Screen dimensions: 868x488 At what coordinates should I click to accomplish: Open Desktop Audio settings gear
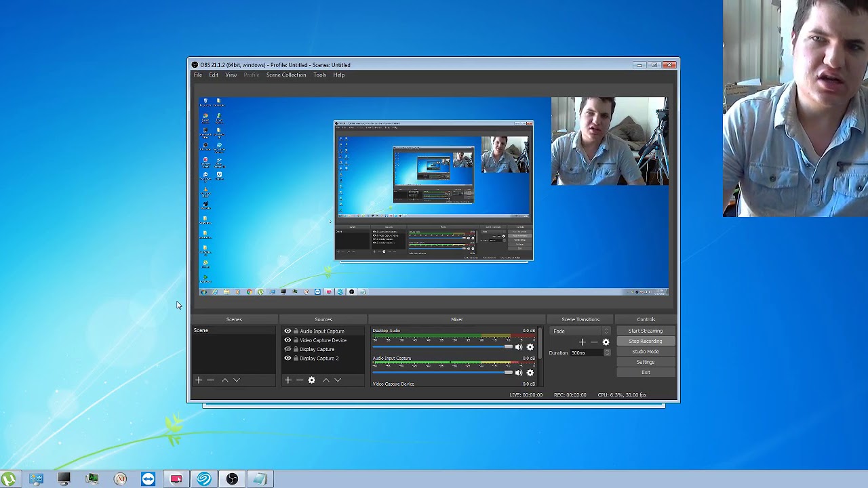530,347
